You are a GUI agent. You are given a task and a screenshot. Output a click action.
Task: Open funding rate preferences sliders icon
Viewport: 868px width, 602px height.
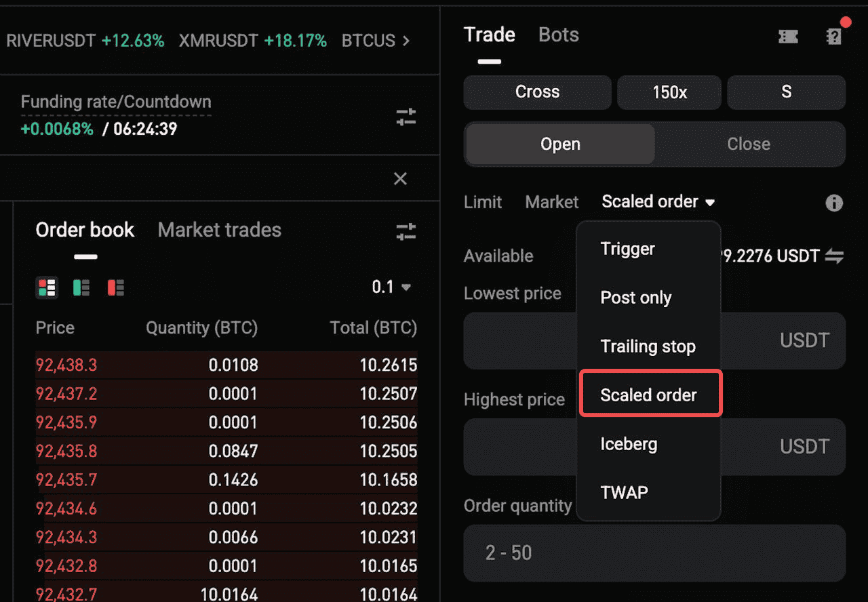point(406,117)
